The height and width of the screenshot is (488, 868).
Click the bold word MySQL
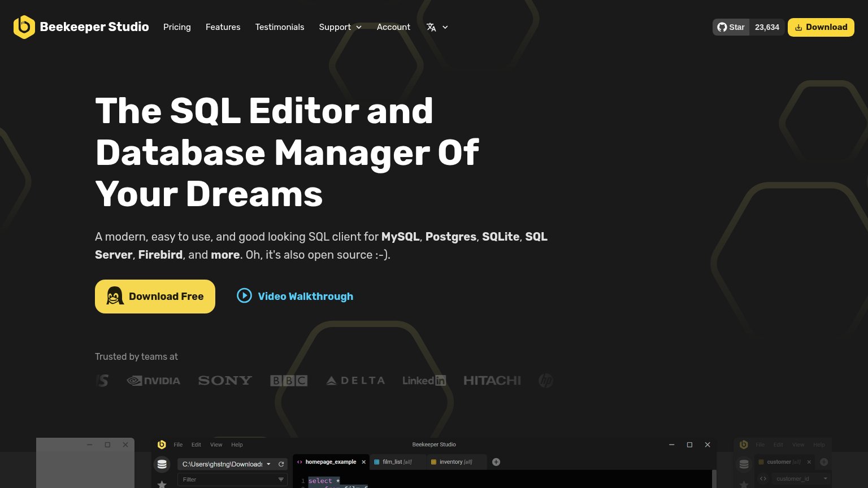401,237
